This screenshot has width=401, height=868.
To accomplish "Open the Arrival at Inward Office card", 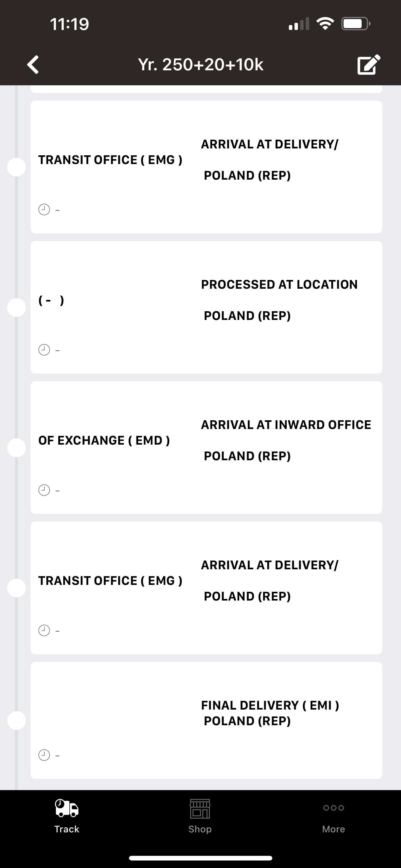I will coord(206,447).
